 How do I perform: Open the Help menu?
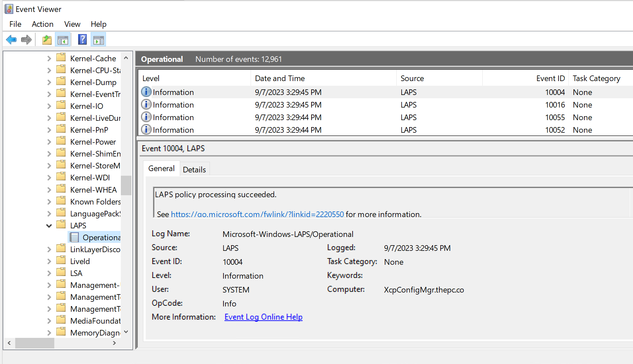coord(98,24)
